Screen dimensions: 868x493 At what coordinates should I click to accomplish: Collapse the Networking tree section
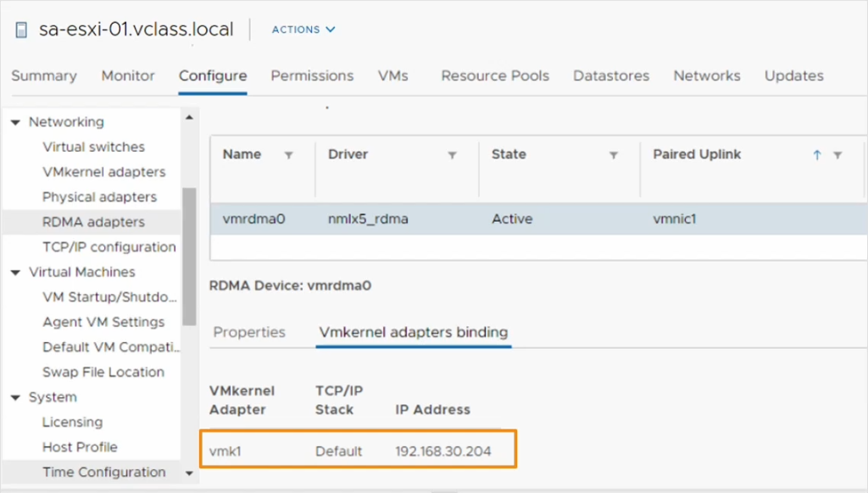tap(15, 123)
